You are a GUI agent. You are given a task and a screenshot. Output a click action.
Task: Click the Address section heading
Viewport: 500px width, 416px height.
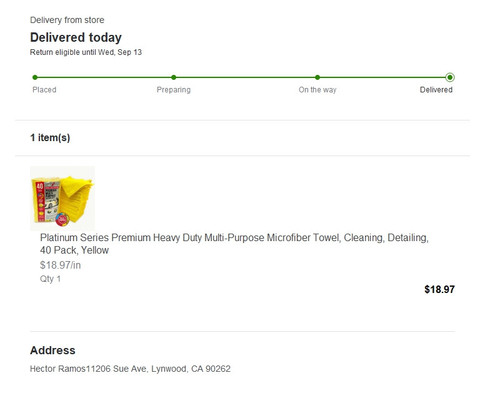(53, 350)
